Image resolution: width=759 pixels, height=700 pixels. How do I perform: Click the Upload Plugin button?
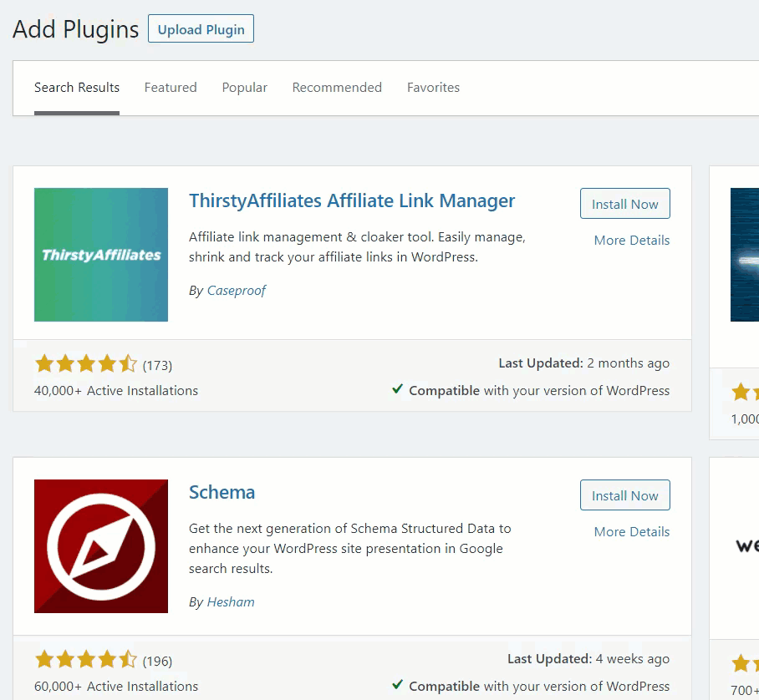tap(201, 28)
